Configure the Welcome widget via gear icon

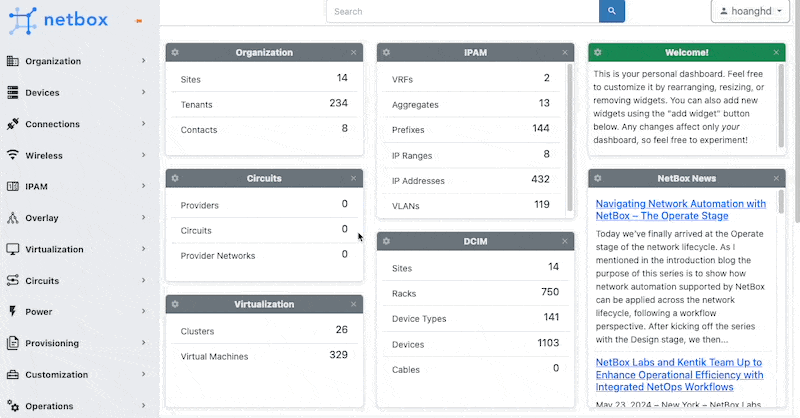[598, 53]
